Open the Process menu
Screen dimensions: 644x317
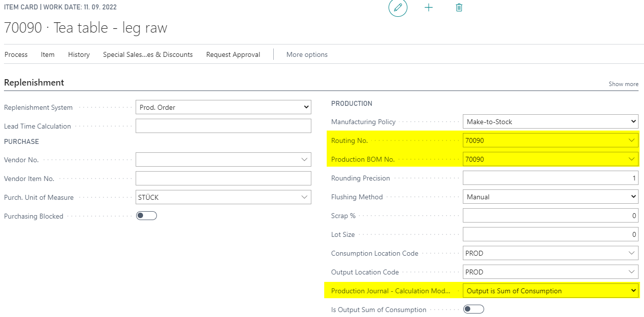click(16, 54)
